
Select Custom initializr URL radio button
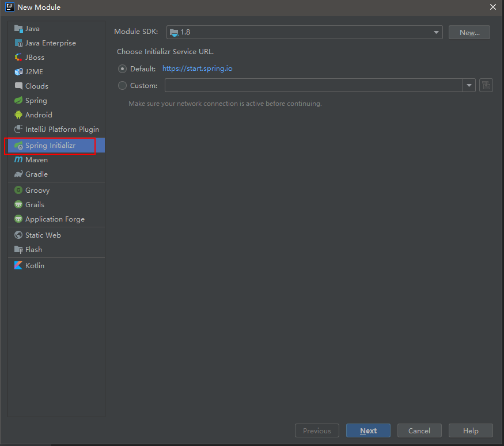[x=122, y=85]
